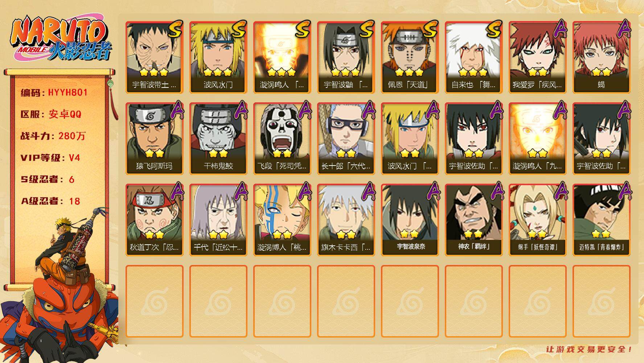Click the 让游戏交易更安全 slogan text
Screen dimensions: 644x363
(589, 349)
